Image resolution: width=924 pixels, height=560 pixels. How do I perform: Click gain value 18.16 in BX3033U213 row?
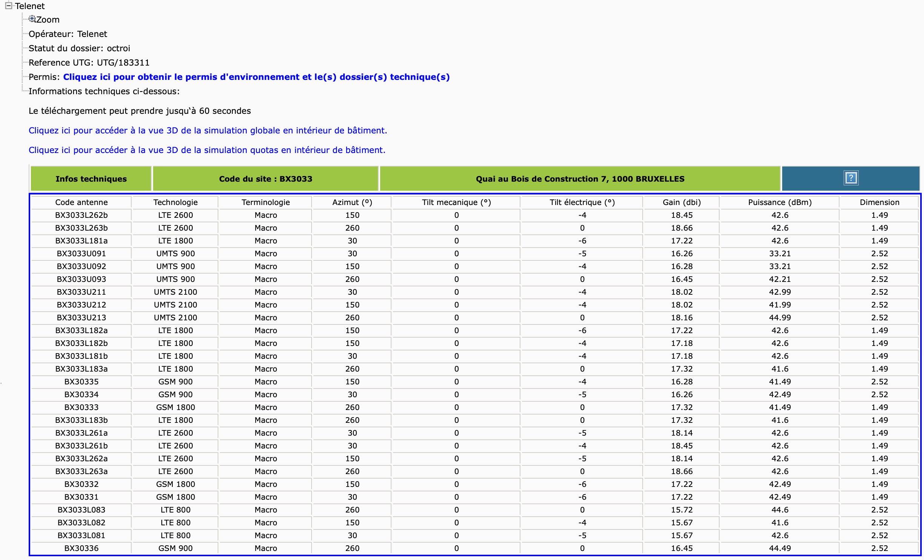[x=681, y=318]
